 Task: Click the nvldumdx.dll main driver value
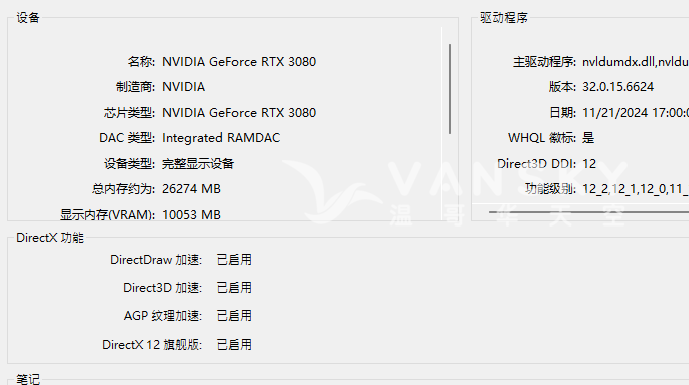[635, 62]
